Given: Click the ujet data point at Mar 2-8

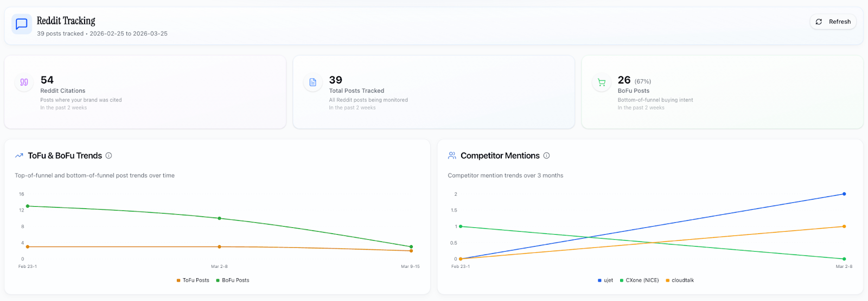Looking at the screenshot, I should click(x=844, y=194).
